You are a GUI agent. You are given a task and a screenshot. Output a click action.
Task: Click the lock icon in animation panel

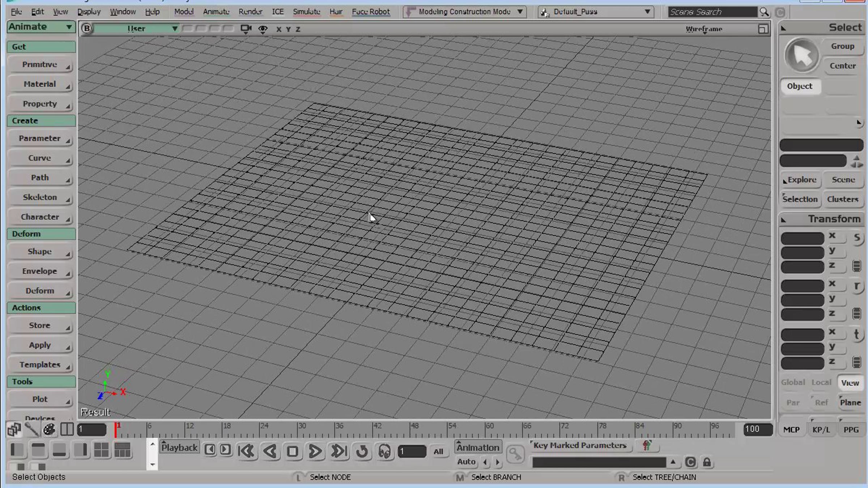pyautogui.click(x=707, y=462)
